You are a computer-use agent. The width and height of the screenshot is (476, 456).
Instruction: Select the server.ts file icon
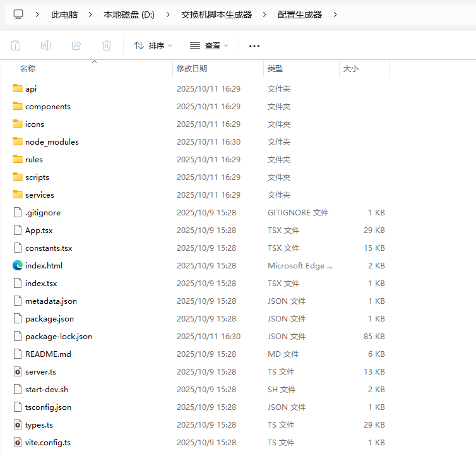pos(18,372)
